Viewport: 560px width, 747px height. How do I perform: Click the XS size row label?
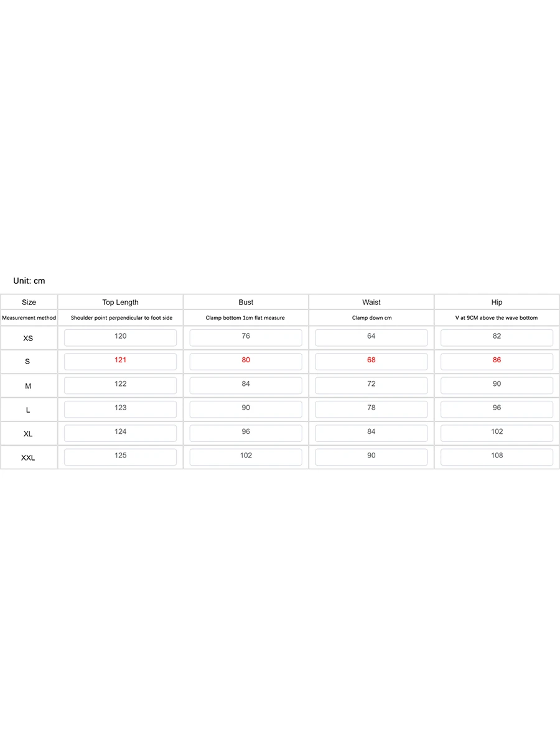click(28, 339)
